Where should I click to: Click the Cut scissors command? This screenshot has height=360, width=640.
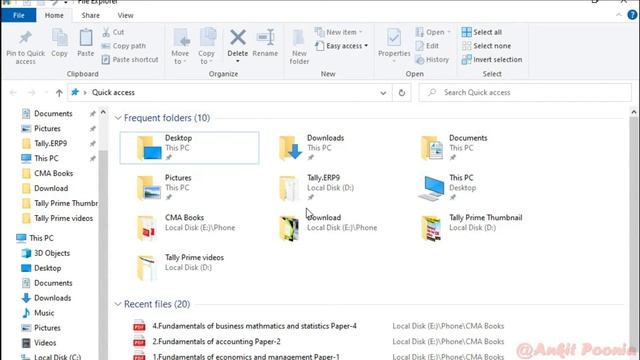(x=113, y=32)
